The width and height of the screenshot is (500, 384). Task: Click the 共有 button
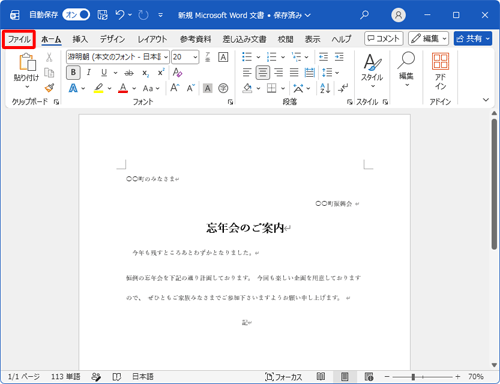click(473, 39)
